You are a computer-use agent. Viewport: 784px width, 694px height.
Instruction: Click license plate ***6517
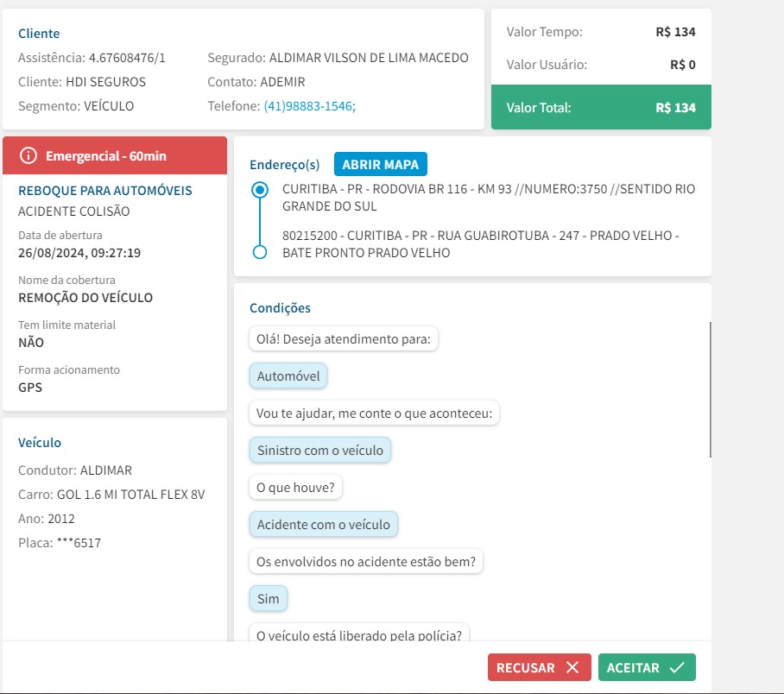pyautogui.click(x=79, y=542)
